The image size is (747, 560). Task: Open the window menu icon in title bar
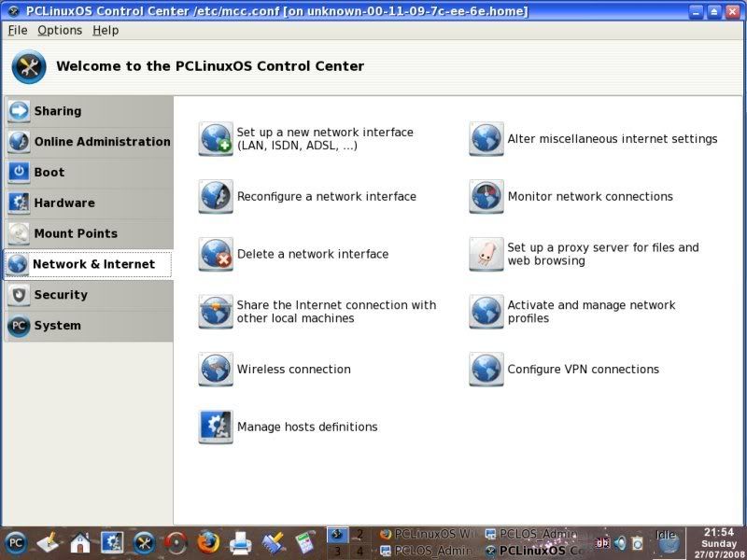[13, 11]
